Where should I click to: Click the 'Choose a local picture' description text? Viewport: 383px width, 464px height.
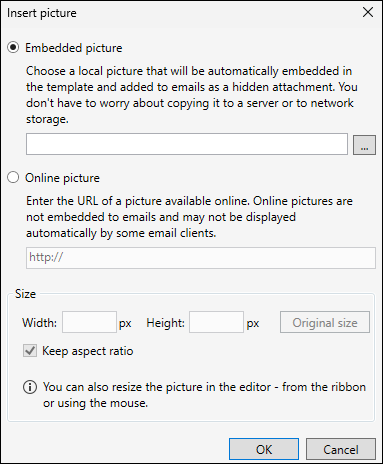(x=192, y=95)
